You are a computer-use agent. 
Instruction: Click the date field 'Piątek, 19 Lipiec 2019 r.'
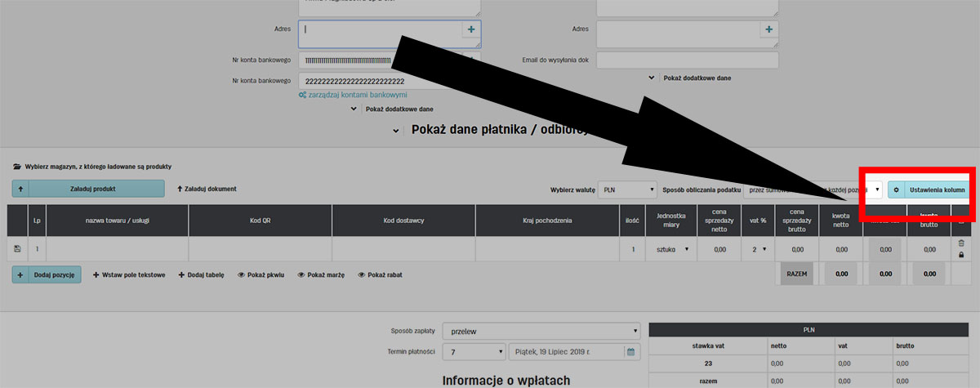566,352
